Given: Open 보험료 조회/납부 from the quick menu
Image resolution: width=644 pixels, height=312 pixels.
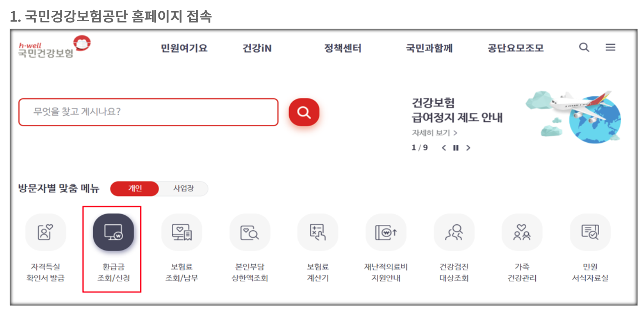Looking at the screenshot, I should pyautogui.click(x=182, y=232).
